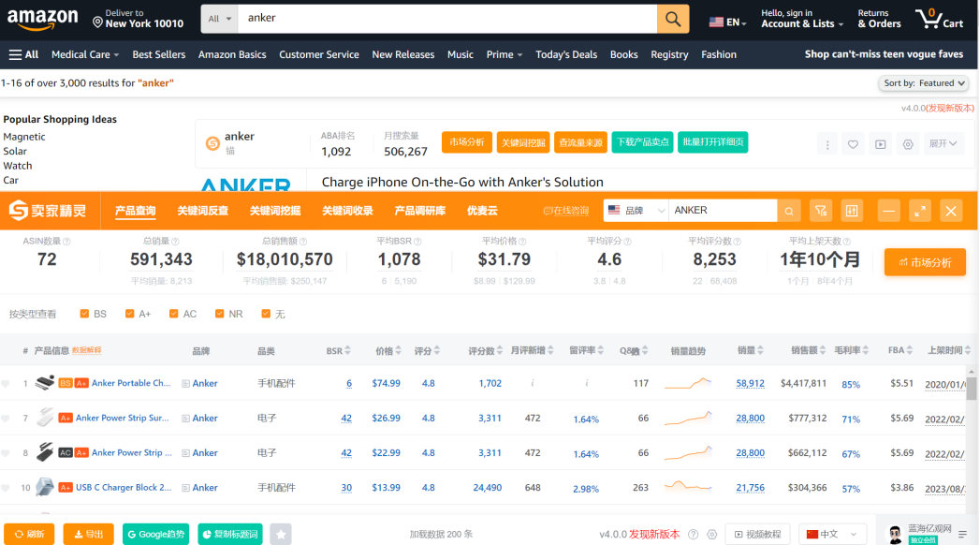Expand panel to fullscreen with arrows icon

pos(920,211)
